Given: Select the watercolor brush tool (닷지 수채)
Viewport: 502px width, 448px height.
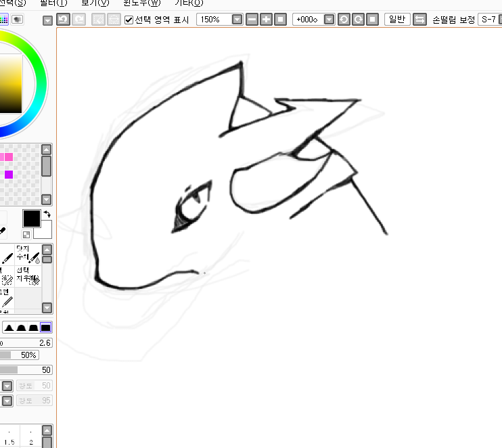Looking at the screenshot, I should pyautogui.click(x=27, y=257).
